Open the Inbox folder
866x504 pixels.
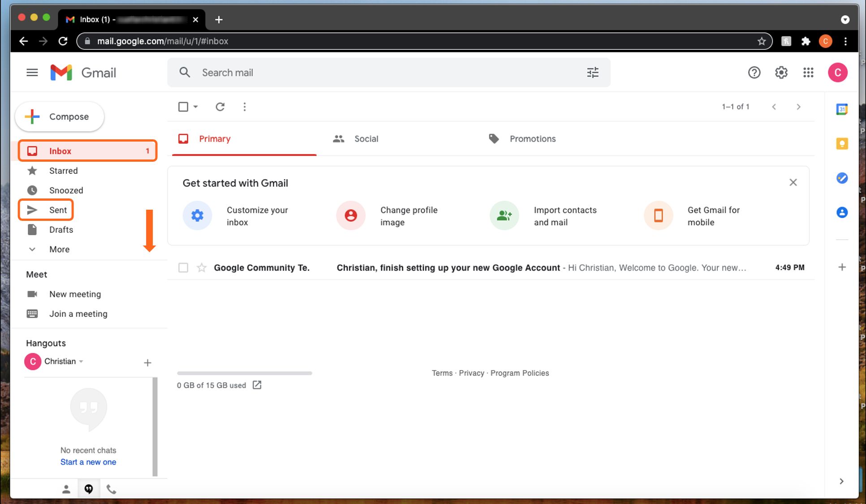pos(88,151)
